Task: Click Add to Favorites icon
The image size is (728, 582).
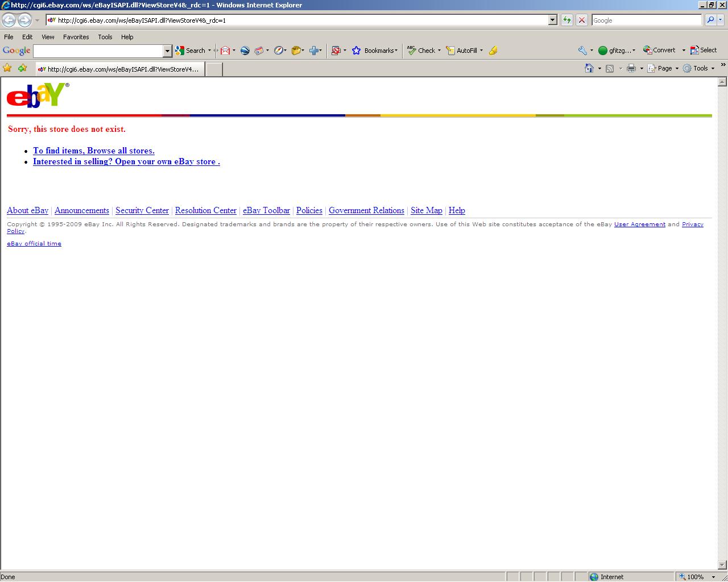Action: 22,68
